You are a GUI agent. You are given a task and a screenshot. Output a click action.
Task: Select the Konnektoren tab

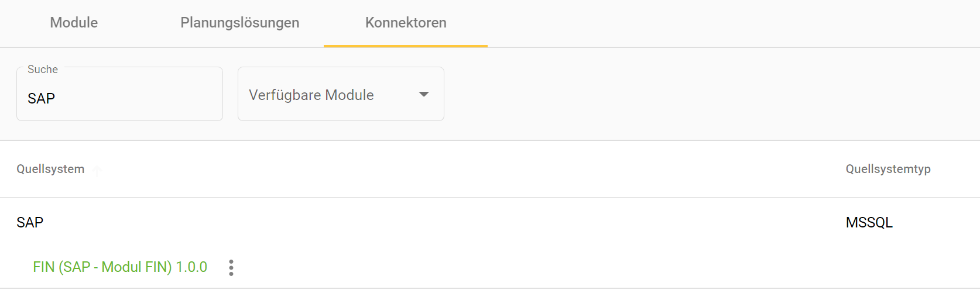click(406, 23)
